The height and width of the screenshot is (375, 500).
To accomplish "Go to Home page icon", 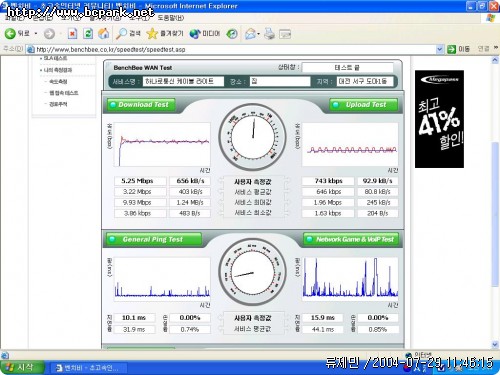I will click(104, 33).
